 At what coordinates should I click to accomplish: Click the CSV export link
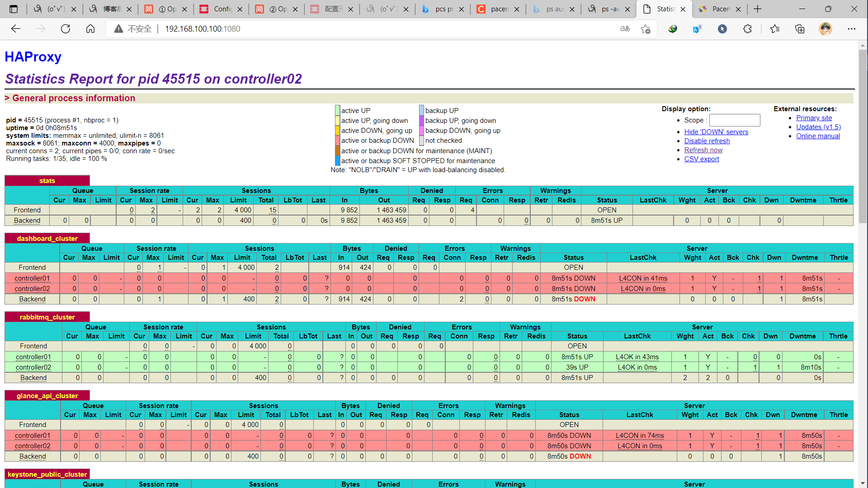pyautogui.click(x=701, y=159)
